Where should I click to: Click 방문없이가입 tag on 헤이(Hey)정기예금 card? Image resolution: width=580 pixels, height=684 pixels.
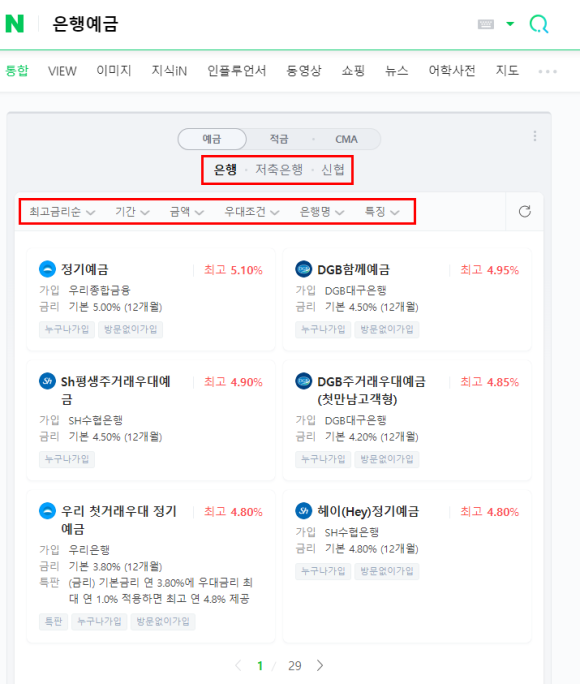[x=387, y=571]
